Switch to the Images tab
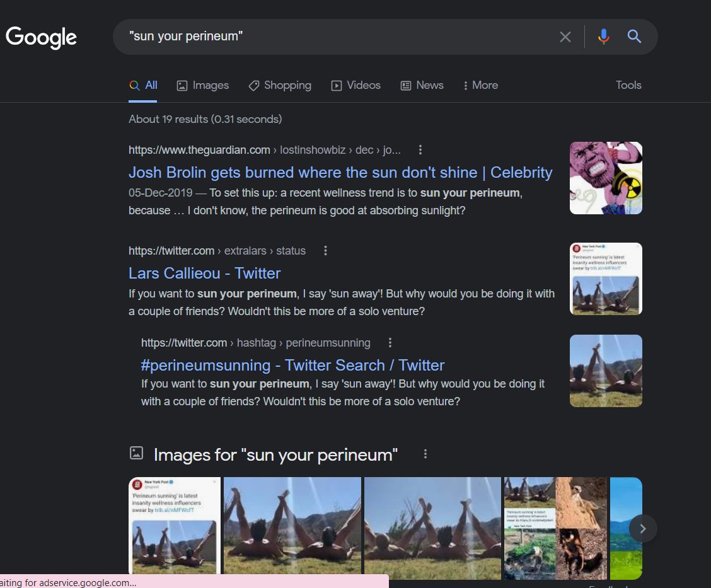Viewport: 711px width, 588px height. (x=202, y=85)
